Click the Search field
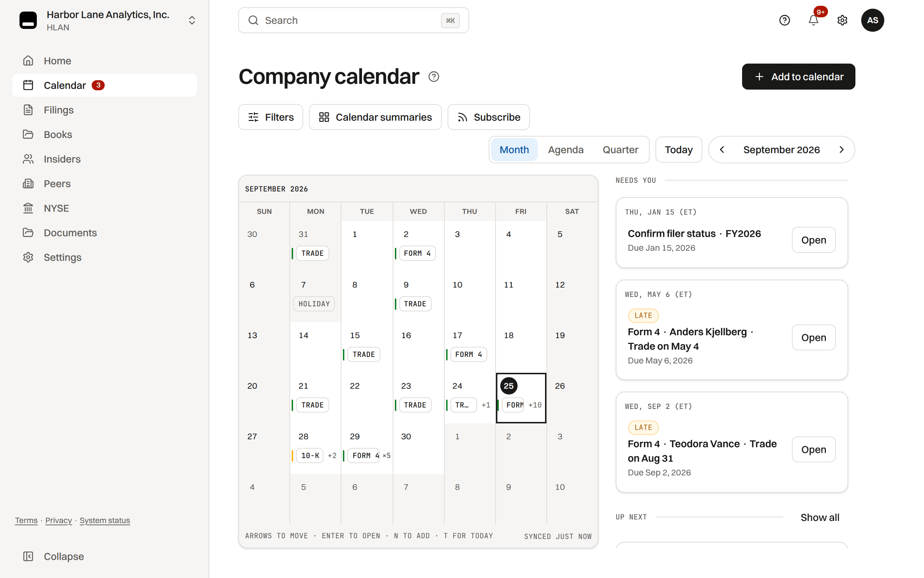Screen dimensions: 924x578 (354, 20)
